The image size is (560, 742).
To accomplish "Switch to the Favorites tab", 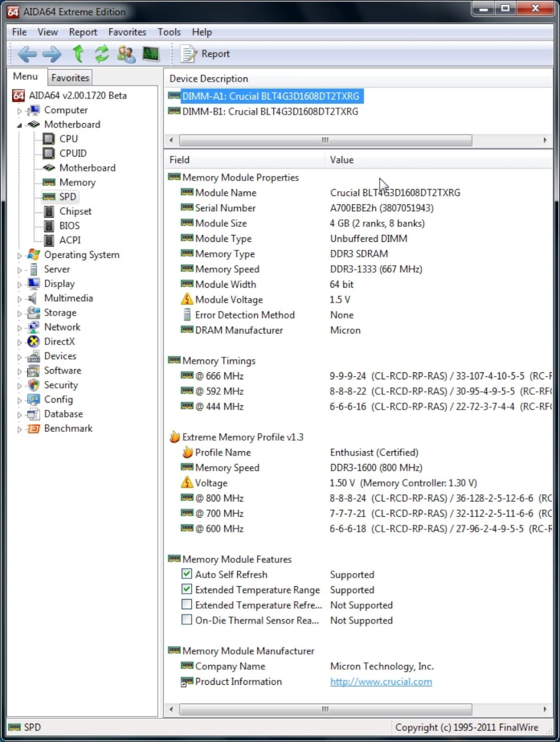I will 70,78.
